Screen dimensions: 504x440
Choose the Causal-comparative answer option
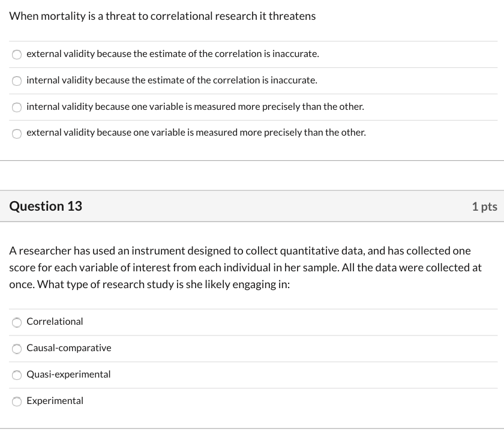pyautogui.click(x=16, y=349)
